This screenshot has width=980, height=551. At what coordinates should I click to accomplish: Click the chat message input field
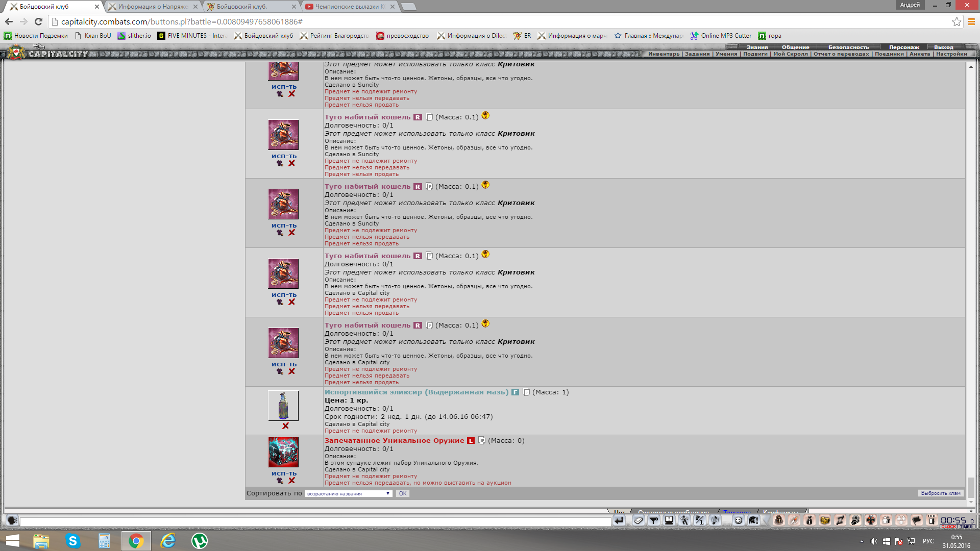click(x=315, y=521)
